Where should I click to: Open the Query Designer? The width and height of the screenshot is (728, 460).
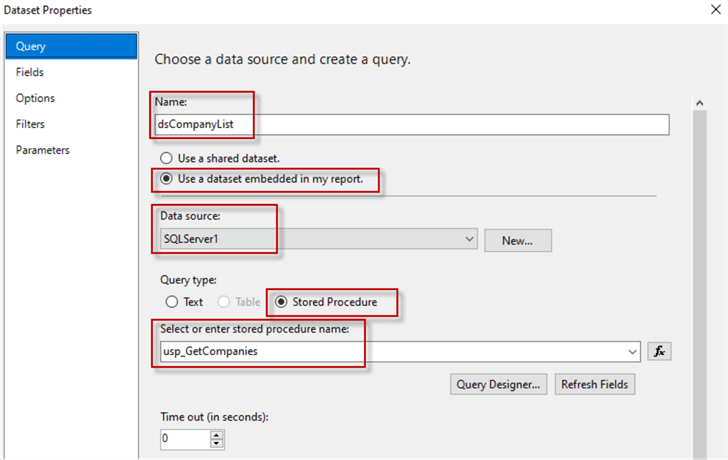(499, 384)
